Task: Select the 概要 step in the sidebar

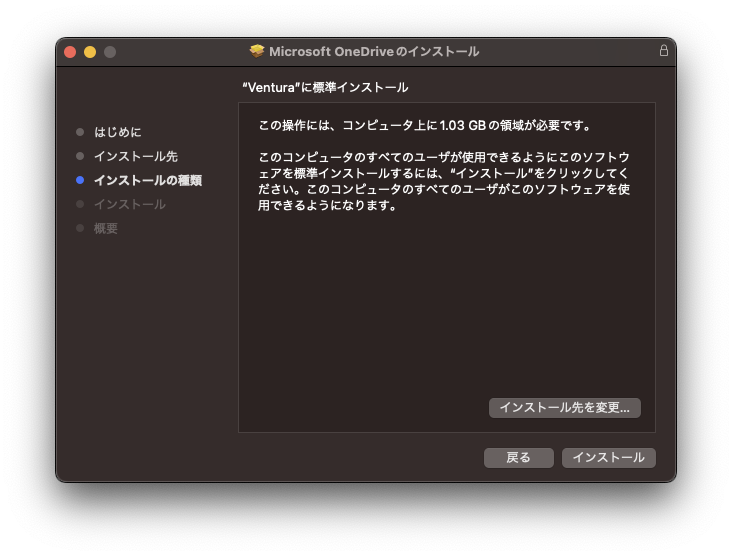Action: [x=106, y=228]
